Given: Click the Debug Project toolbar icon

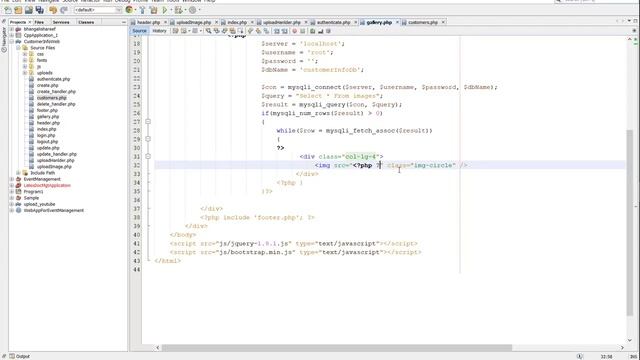Looking at the screenshot, I should click(178, 10).
